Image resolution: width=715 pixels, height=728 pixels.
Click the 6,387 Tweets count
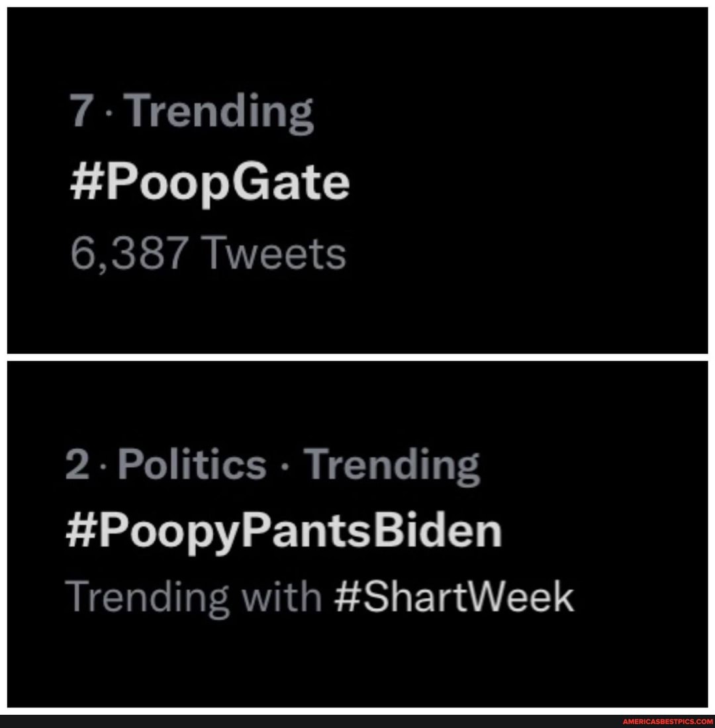pos(208,253)
